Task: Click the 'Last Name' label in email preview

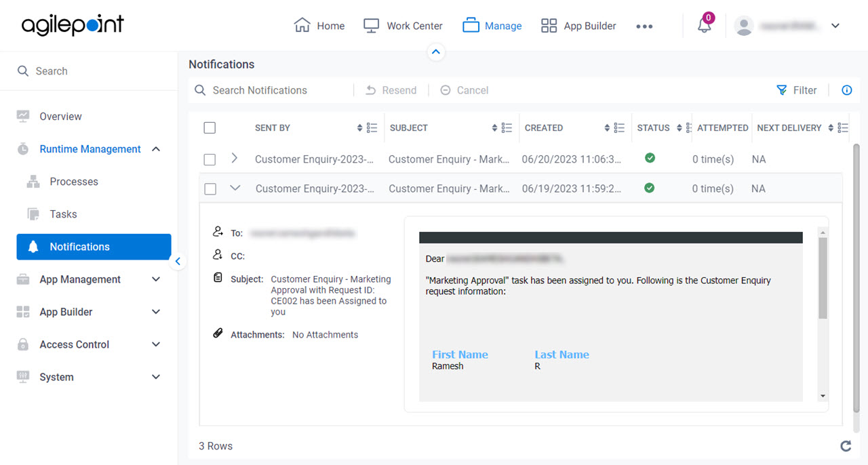Action: pyautogui.click(x=561, y=355)
